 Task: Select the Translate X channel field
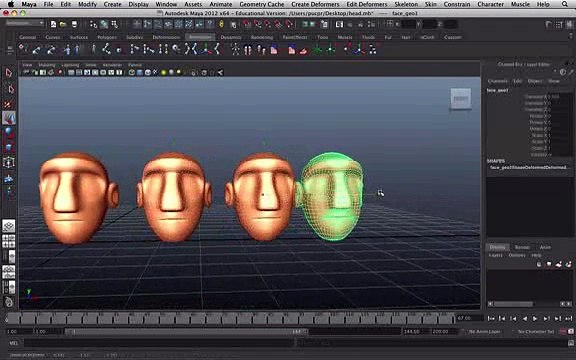(x=559, y=97)
